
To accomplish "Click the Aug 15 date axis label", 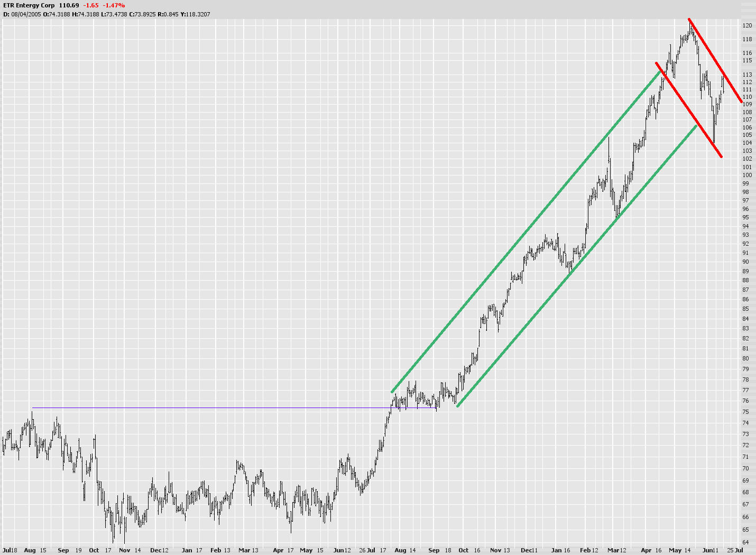I will pyautogui.click(x=35, y=550).
